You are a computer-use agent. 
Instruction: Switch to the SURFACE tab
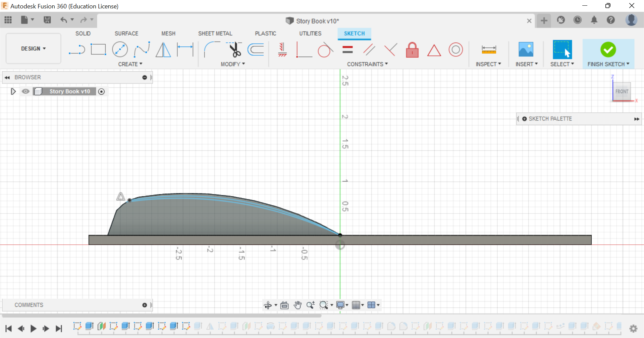point(126,34)
